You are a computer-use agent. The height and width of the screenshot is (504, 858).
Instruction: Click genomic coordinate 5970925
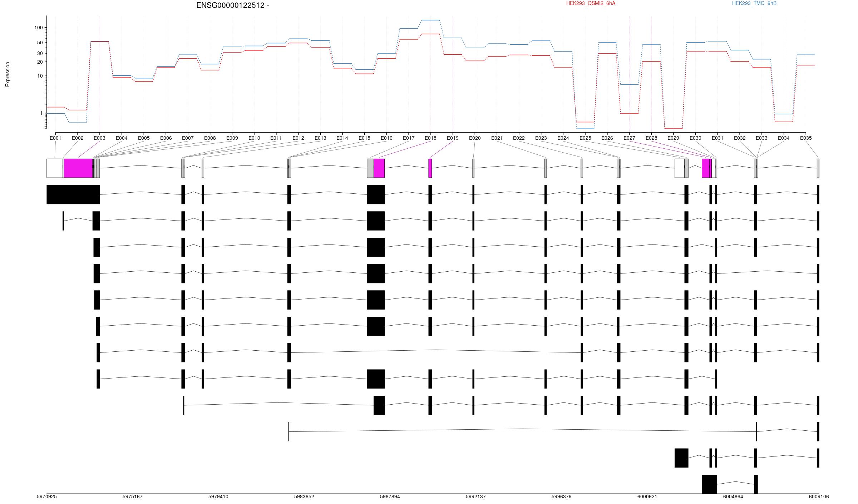(x=47, y=497)
